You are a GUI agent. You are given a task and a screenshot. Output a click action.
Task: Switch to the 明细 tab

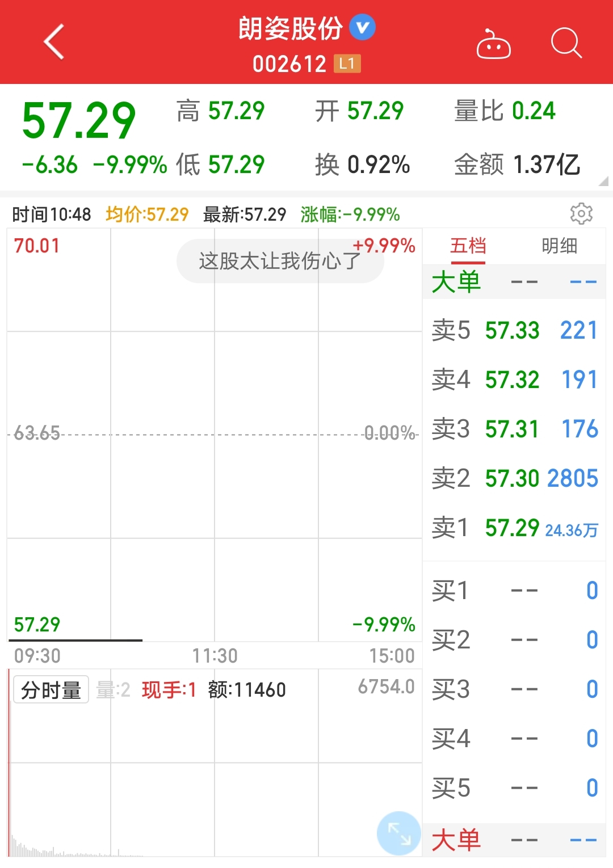click(x=559, y=246)
